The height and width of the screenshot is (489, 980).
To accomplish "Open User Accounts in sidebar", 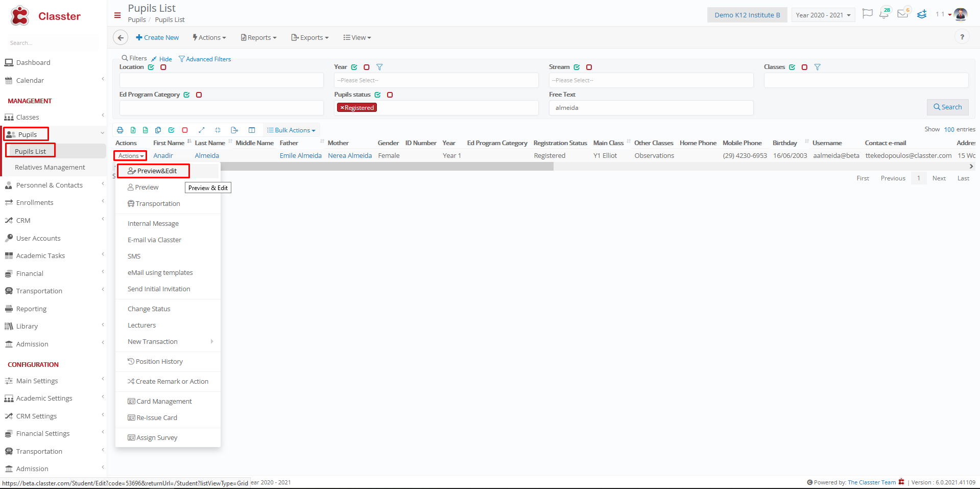I will [x=38, y=239].
